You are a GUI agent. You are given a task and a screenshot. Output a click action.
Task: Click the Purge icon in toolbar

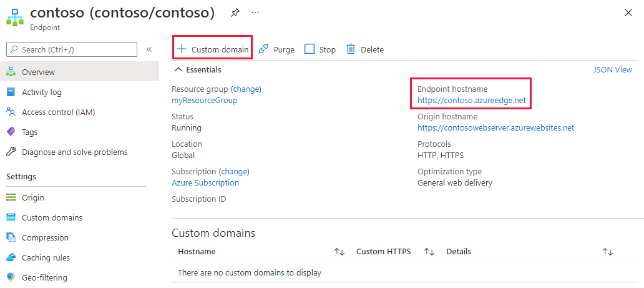(263, 49)
